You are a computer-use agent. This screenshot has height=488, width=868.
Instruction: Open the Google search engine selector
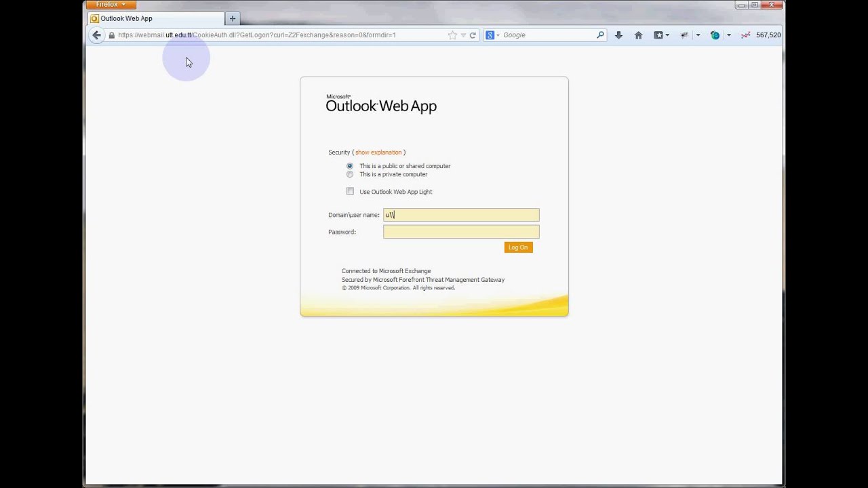click(492, 35)
